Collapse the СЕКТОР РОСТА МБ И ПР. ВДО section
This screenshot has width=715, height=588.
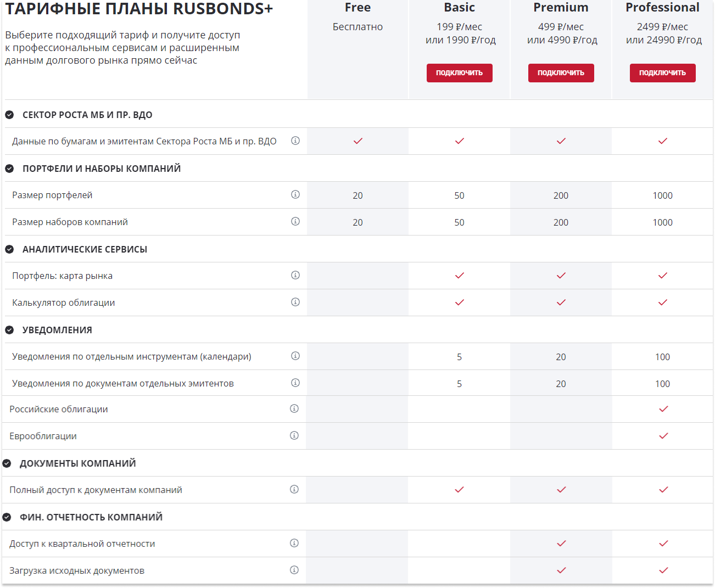tap(9, 115)
